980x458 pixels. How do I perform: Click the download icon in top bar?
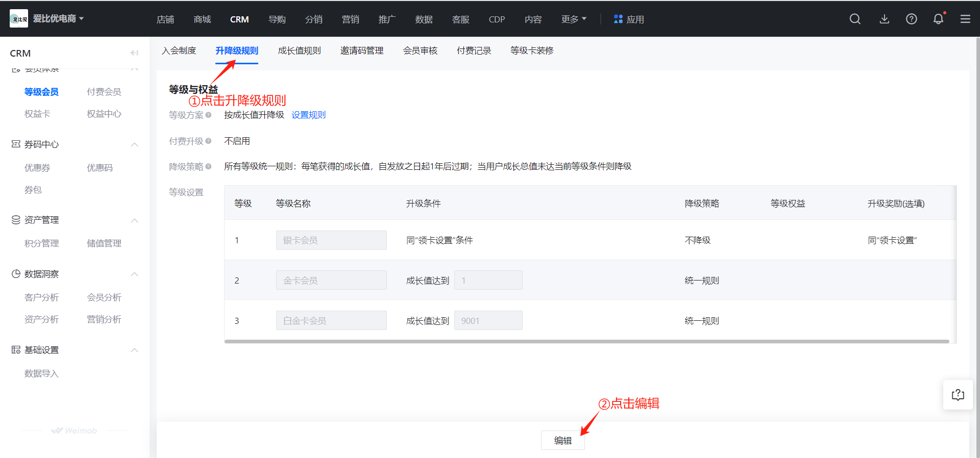[885, 19]
